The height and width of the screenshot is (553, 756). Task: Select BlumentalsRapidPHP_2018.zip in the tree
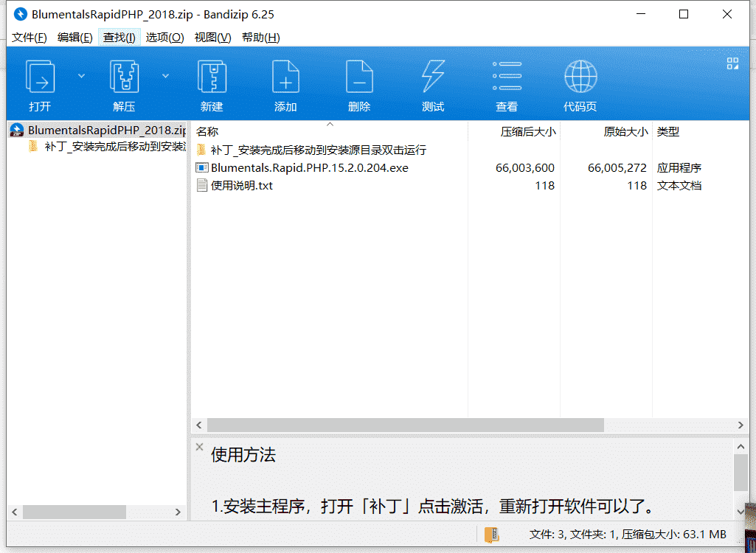point(107,131)
